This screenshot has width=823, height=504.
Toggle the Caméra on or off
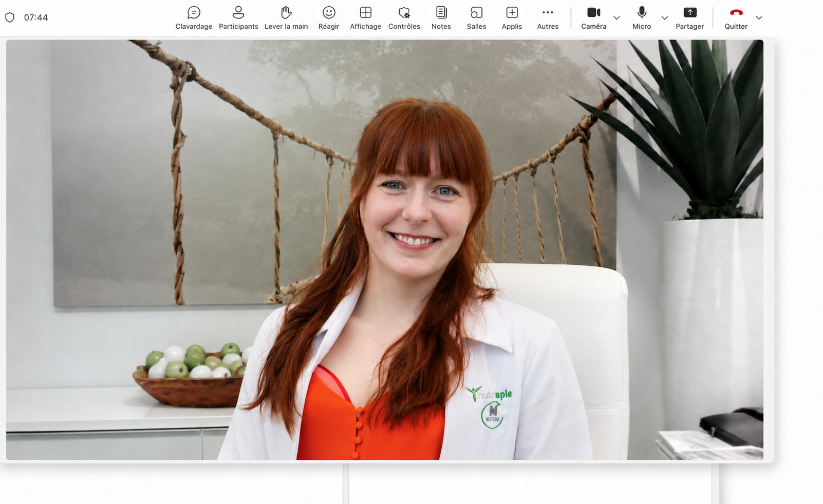coord(594,18)
